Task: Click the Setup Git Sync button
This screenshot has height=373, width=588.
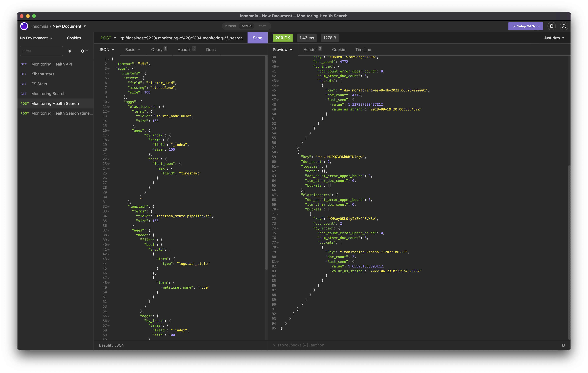Action: (525, 26)
